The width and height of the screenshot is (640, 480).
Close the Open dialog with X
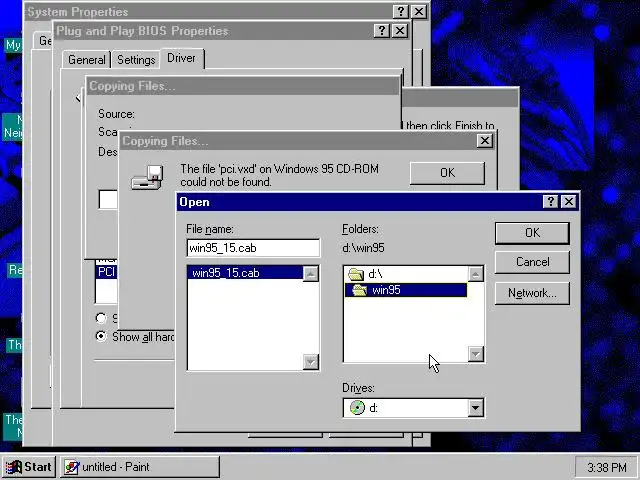click(x=569, y=201)
